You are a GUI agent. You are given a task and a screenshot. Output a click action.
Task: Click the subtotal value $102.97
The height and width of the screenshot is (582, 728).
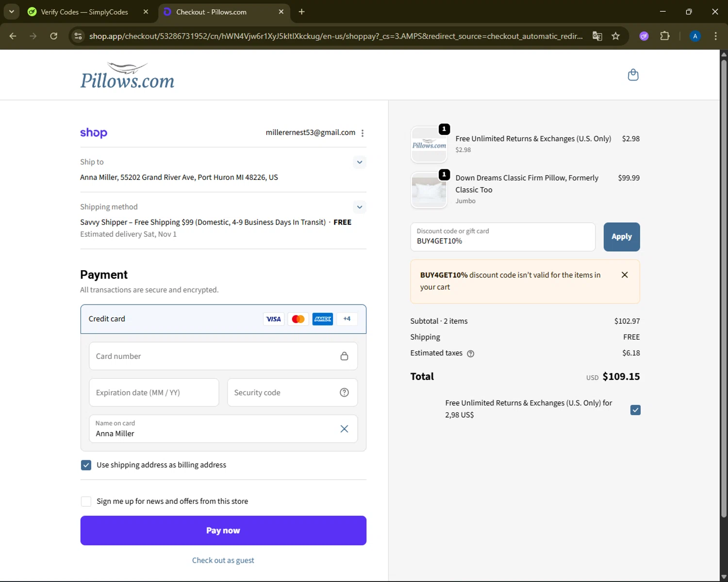[x=627, y=321]
